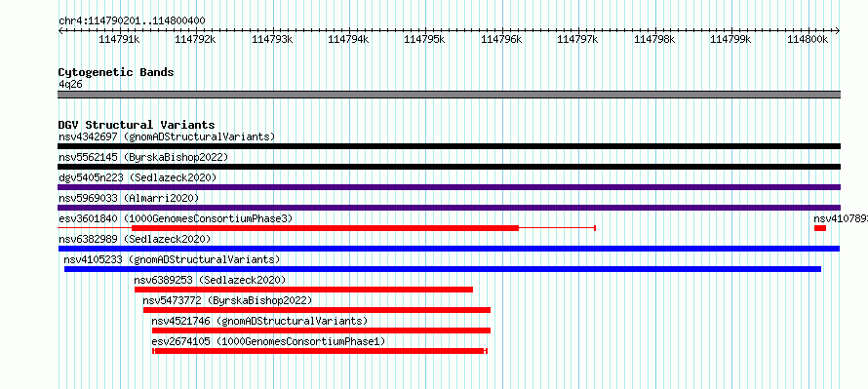This screenshot has width=868, height=389.
Task: Click the gray 4q26 cytogenetic band bar
Action: click(x=449, y=95)
